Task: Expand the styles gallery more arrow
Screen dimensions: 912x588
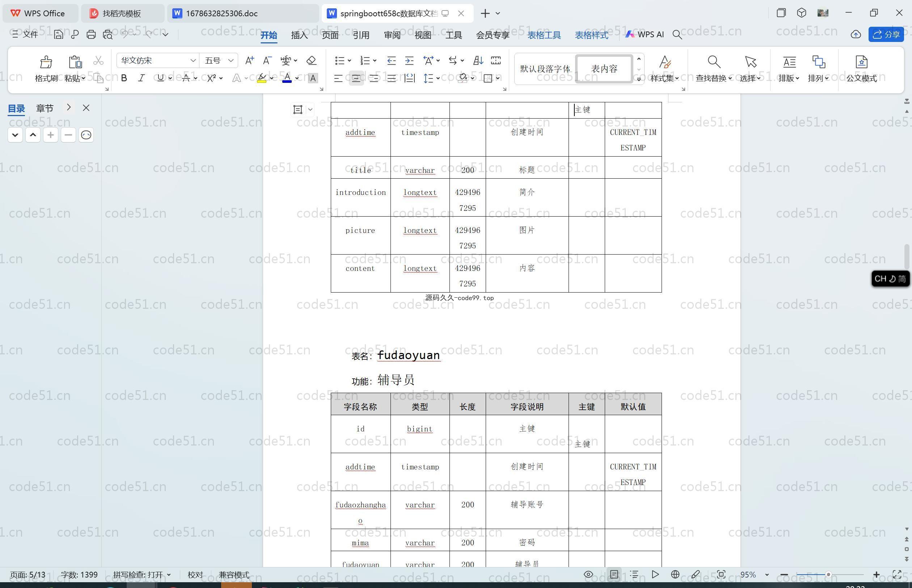Action: [x=639, y=79]
